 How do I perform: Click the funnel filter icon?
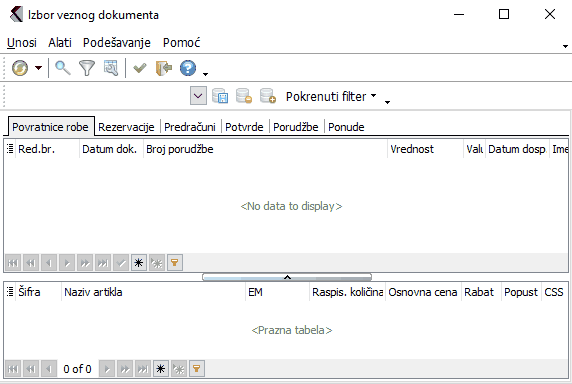coord(87,68)
